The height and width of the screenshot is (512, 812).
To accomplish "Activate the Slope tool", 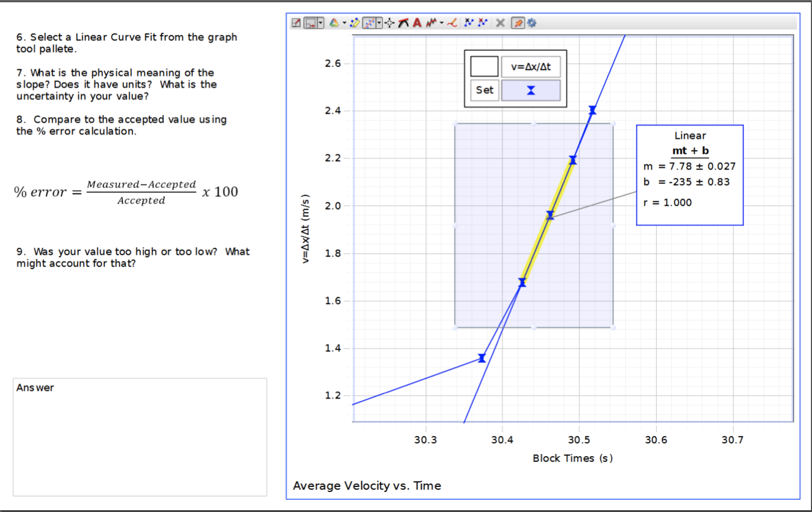I will click(x=404, y=23).
